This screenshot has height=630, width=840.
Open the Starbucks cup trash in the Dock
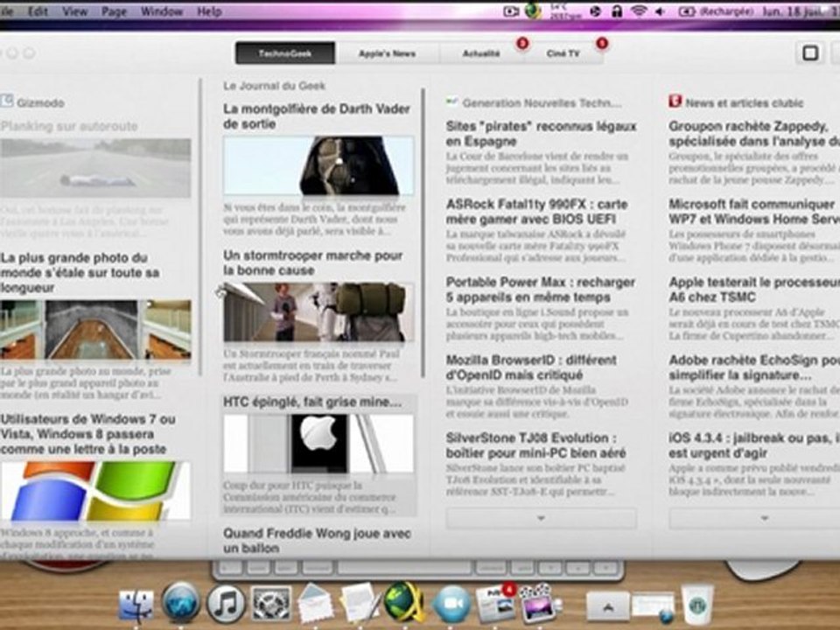click(697, 605)
